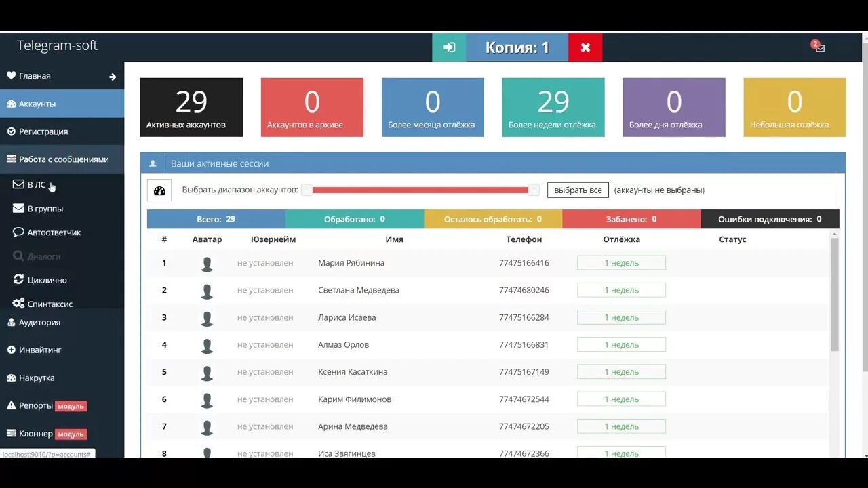Click the user icon in sessions header
Viewport: 868px width, 488px height.
[153, 163]
